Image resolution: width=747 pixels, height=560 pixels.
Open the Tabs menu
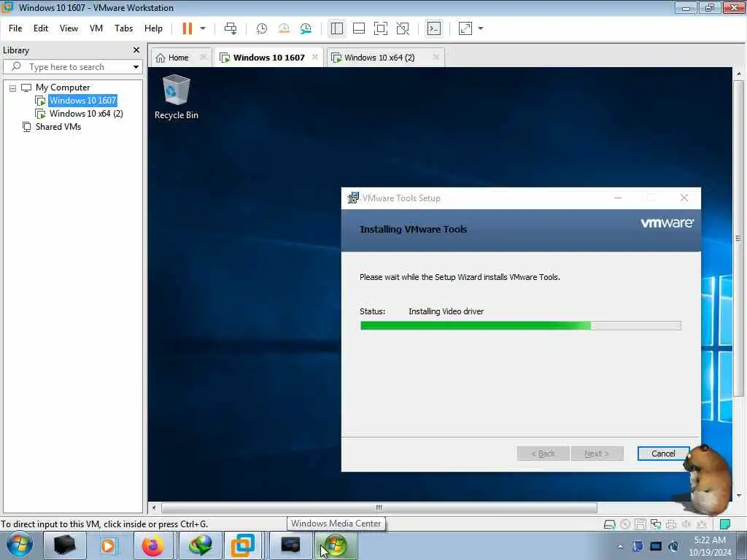(x=123, y=28)
